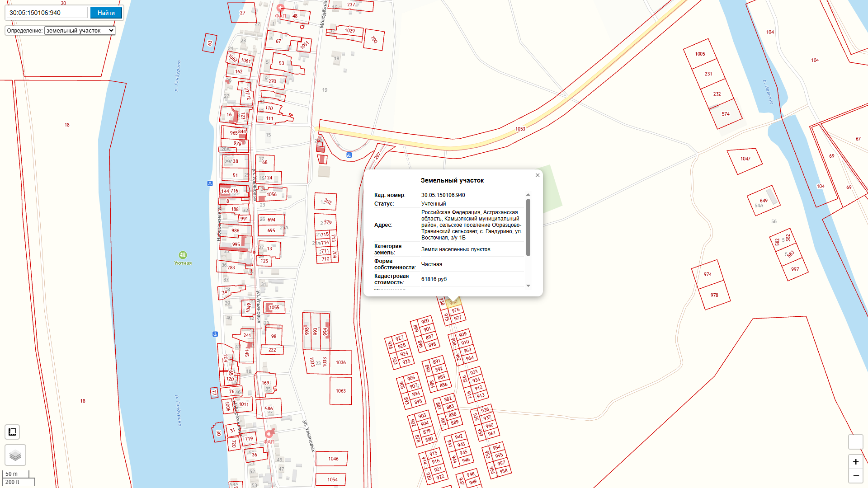Click the bus stop icon near parcel 297

pos(349,155)
